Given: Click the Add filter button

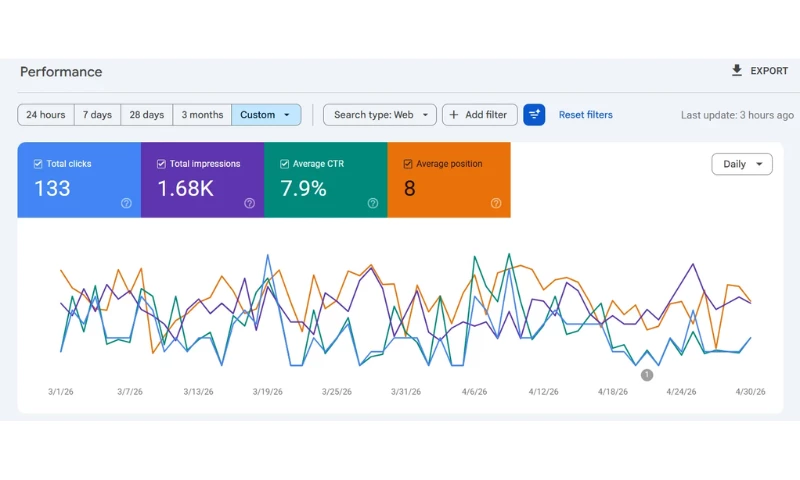Looking at the screenshot, I should 480,115.
